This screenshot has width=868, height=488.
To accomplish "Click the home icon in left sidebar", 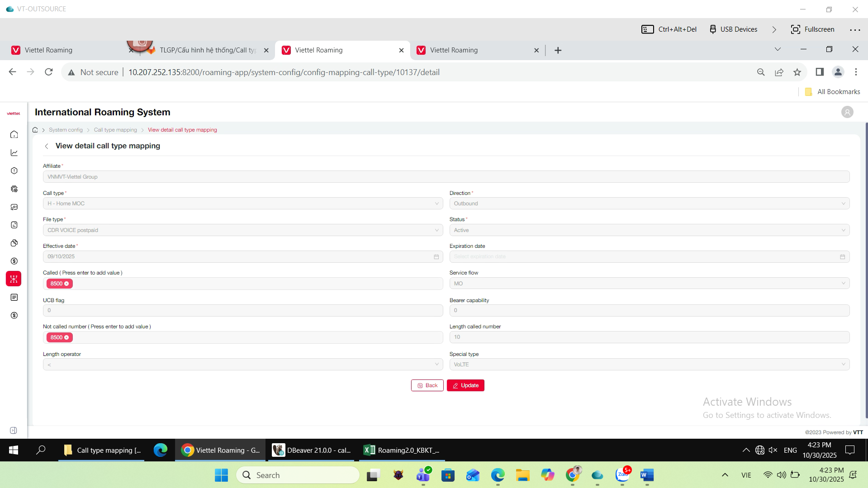I will pos(14,134).
